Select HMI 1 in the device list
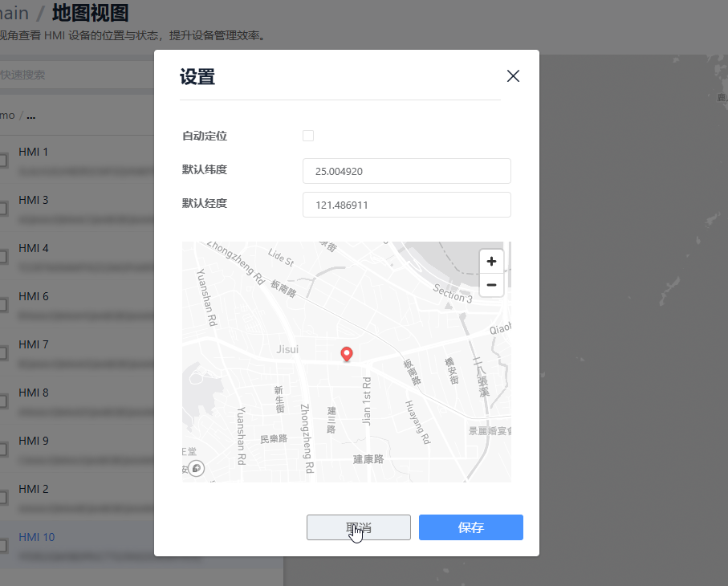This screenshot has width=728, height=586. click(34, 152)
